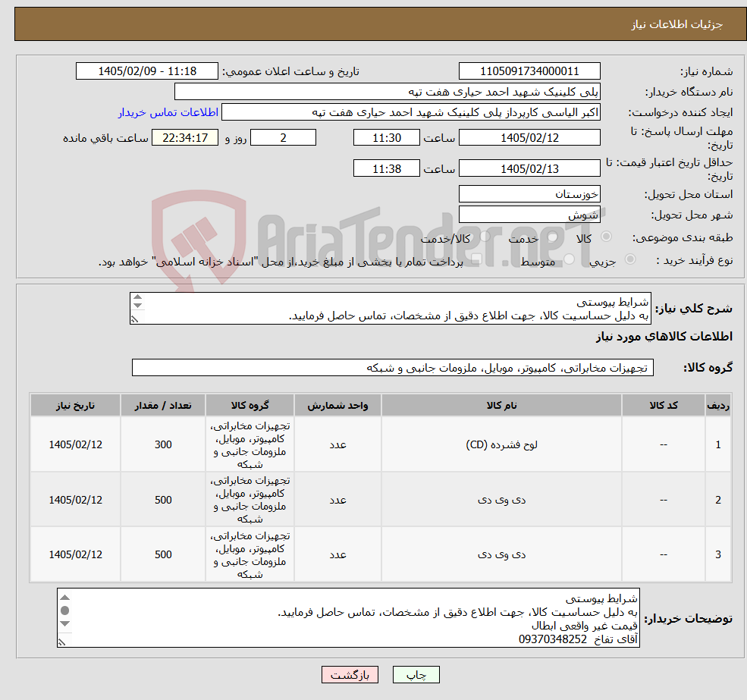Click quantity 500 in row 2
The height and width of the screenshot is (700, 747).
[163, 499]
